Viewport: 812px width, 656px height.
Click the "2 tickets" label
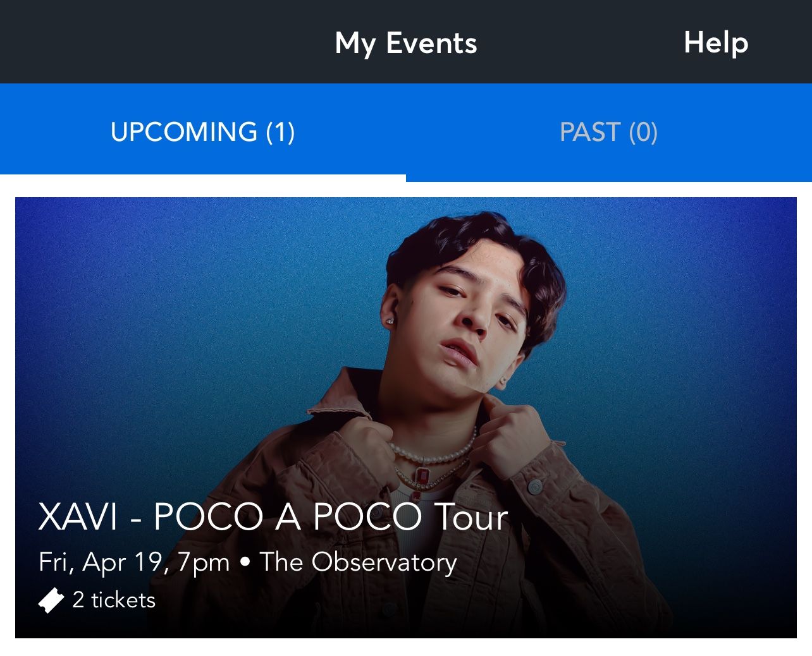point(114,600)
